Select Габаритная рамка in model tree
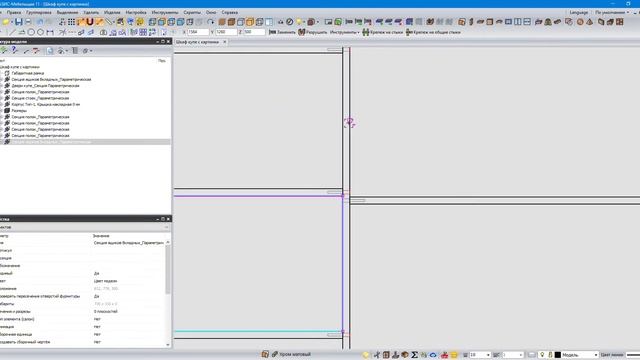640x360 pixels. tap(28, 73)
